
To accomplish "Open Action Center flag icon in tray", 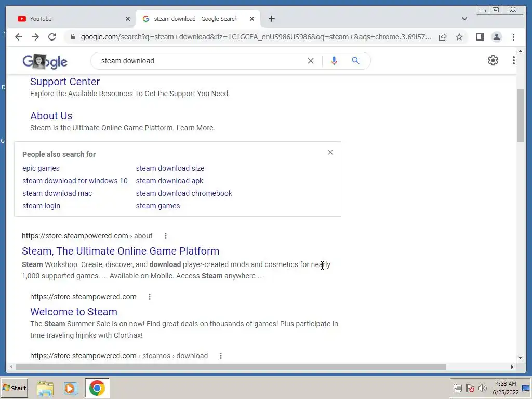I will (470, 388).
